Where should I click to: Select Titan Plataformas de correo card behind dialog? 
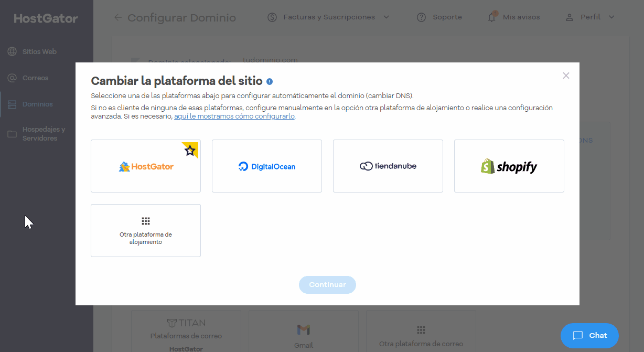tap(186, 330)
